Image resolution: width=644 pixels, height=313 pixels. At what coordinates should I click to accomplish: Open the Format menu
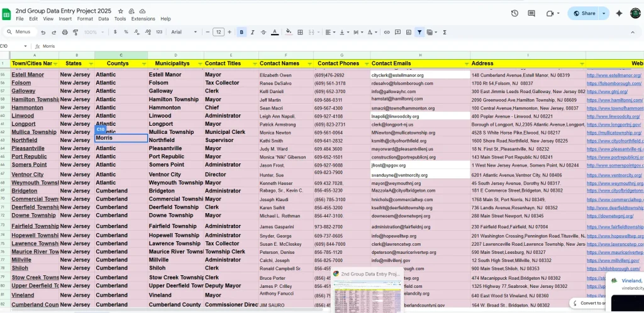tap(85, 19)
